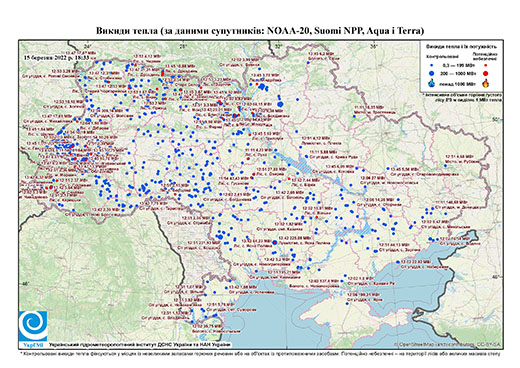Click the УкрГМІ text under the logo
The width and height of the screenshot is (520, 368).
[33, 344]
